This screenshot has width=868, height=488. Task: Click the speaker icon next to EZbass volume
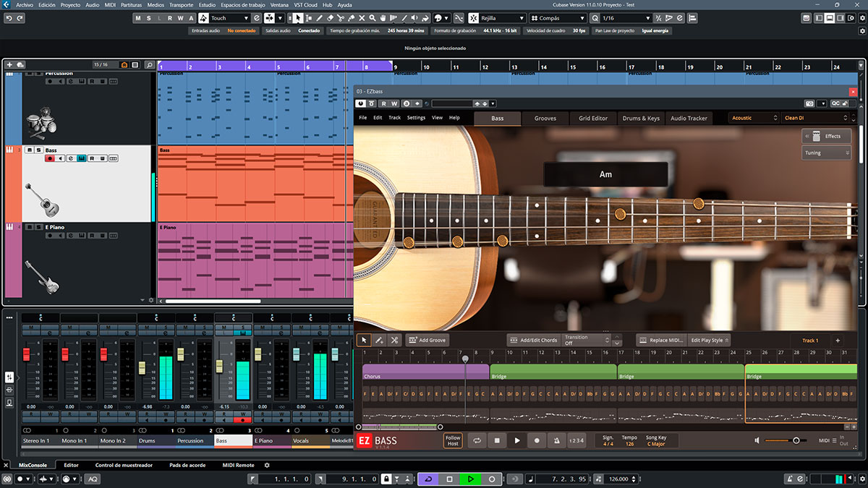[x=757, y=440]
